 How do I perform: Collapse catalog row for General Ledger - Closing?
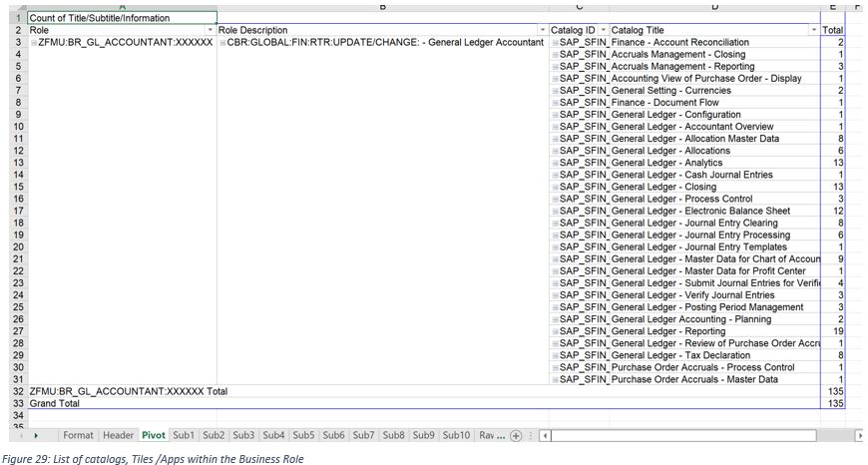pos(556,188)
